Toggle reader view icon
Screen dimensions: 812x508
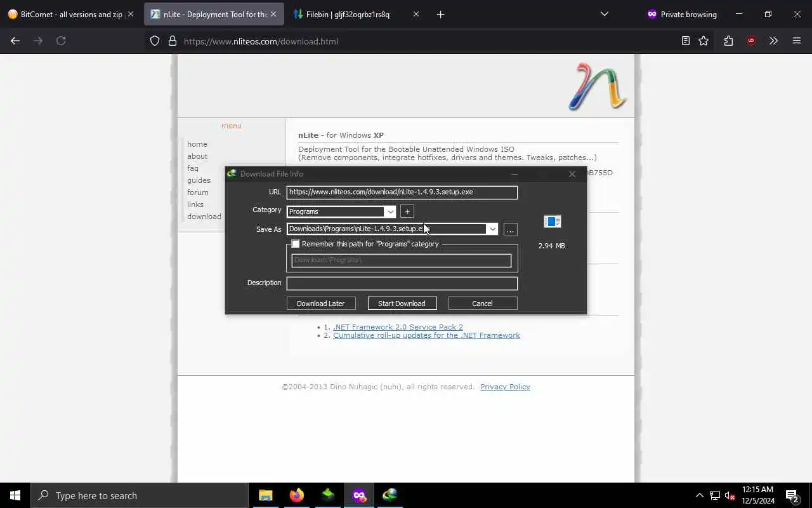(685, 41)
